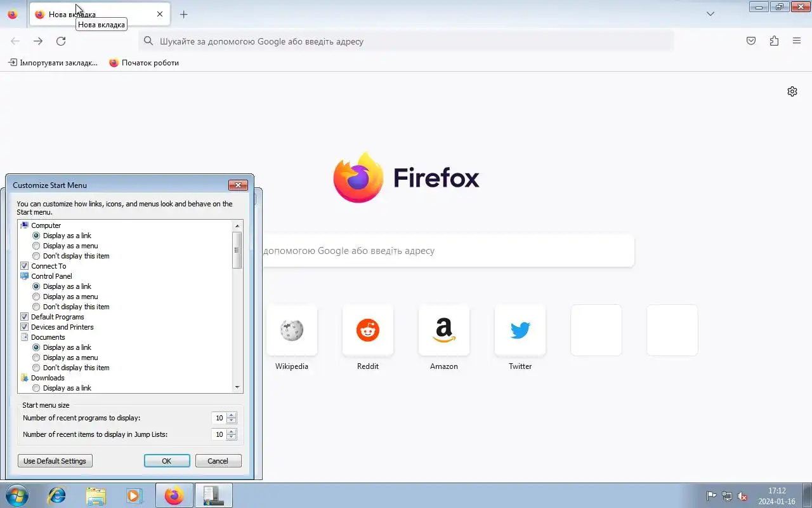
Task: Click Use Default Settings button
Action: pyautogui.click(x=55, y=461)
